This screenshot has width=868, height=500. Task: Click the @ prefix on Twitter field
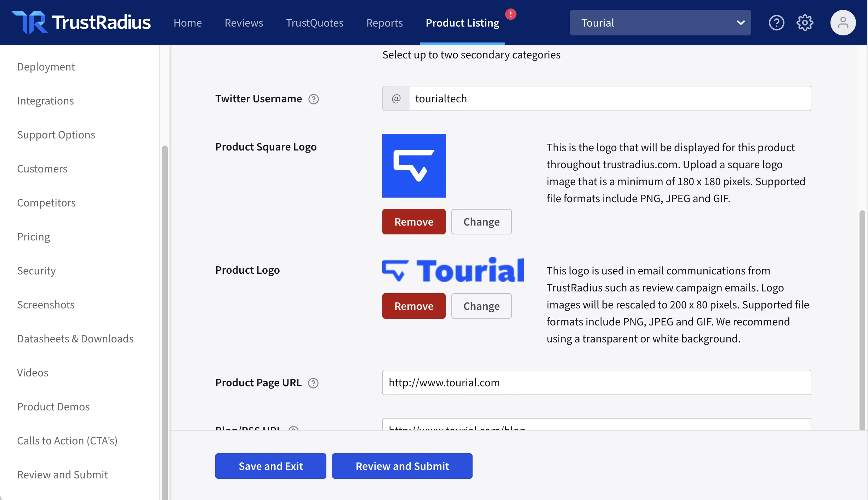click(396, 98)
